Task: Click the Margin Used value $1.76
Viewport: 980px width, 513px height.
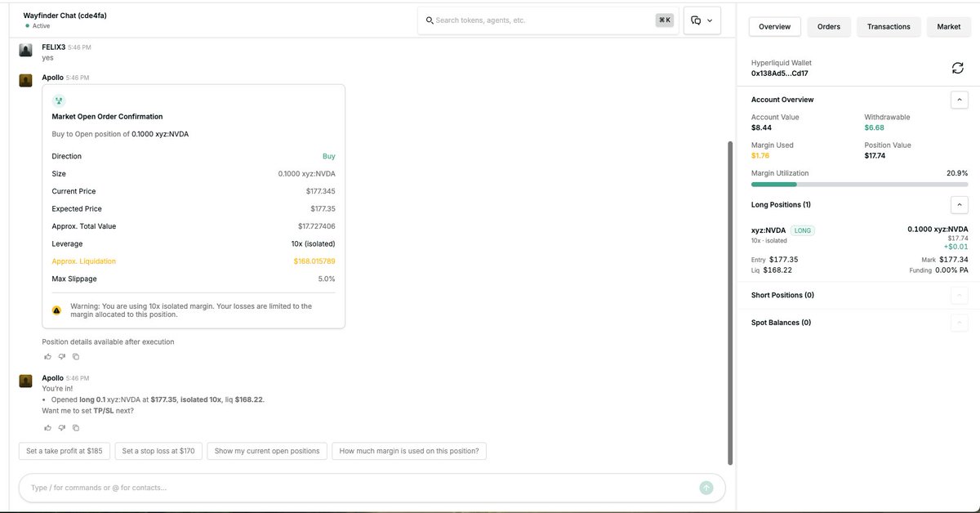Action: [x=760, y=155]
